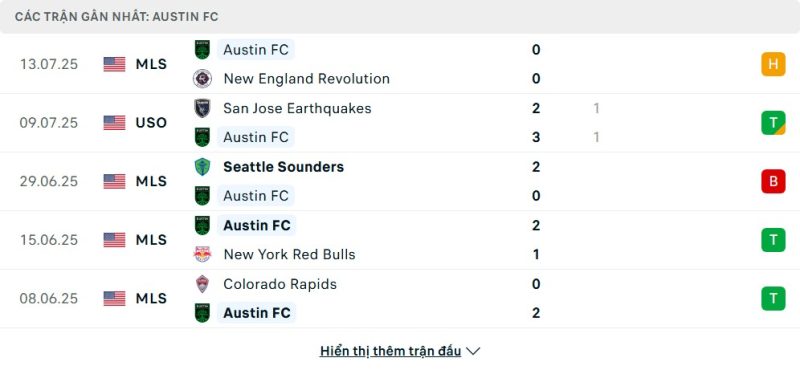Screen dimensions: 800x374
Task: Click the Các trận gần nhất: Austin FC header
Action: coord(116,17)
